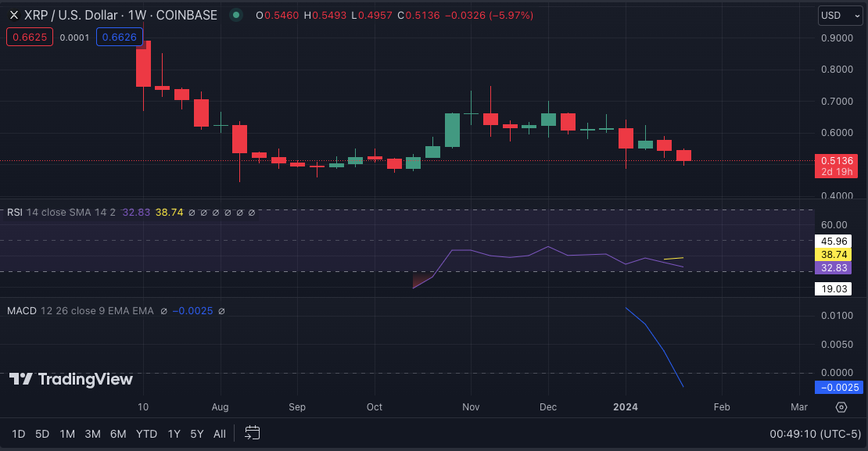This screenshot has height=451, width=868.
Task: Click the X icon beside XRP / U.S. Dollar
Action: point(14,16)
